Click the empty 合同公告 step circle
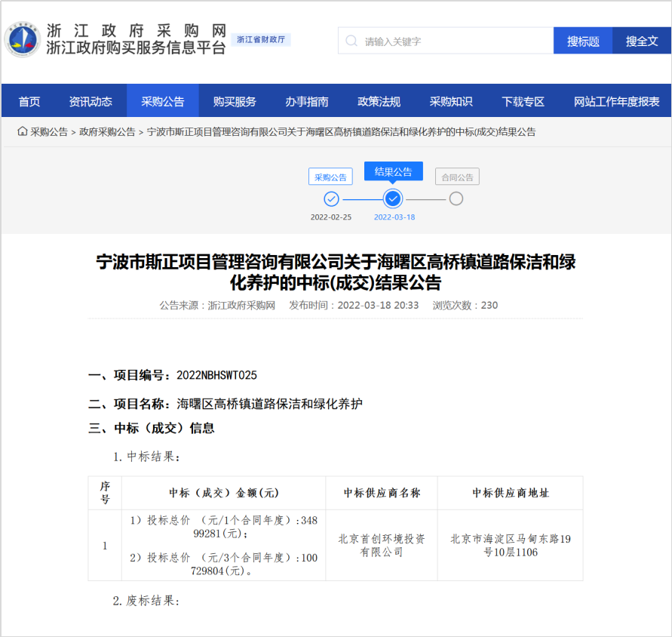The image size is (672, 637). pyautogui.click(x=456, y=199)
